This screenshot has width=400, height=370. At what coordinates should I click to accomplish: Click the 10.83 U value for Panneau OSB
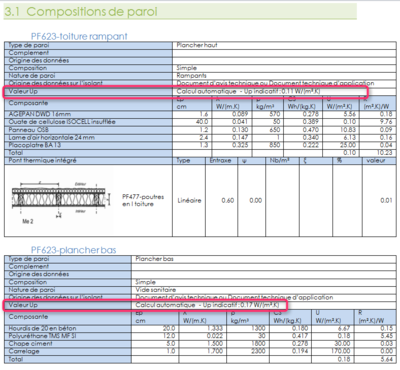tap(348, 130)
